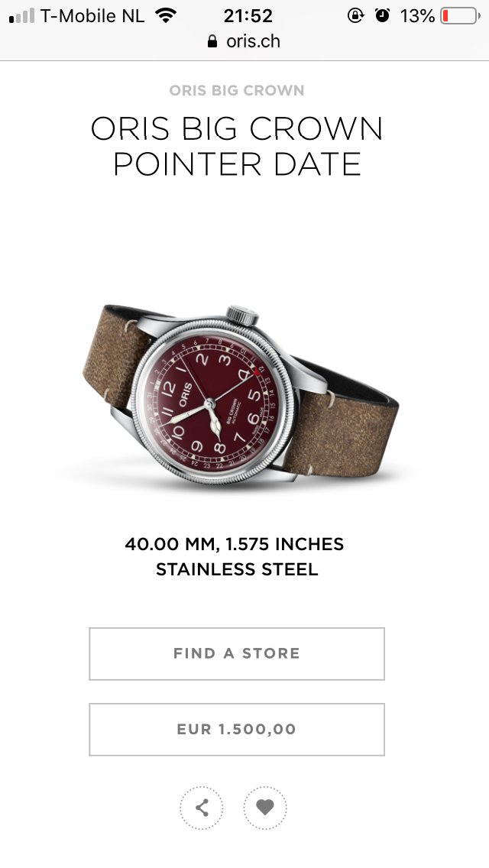Tap the cellular signal bars icon
Viewport: 489px width, 868px height.
pos(21,16)
